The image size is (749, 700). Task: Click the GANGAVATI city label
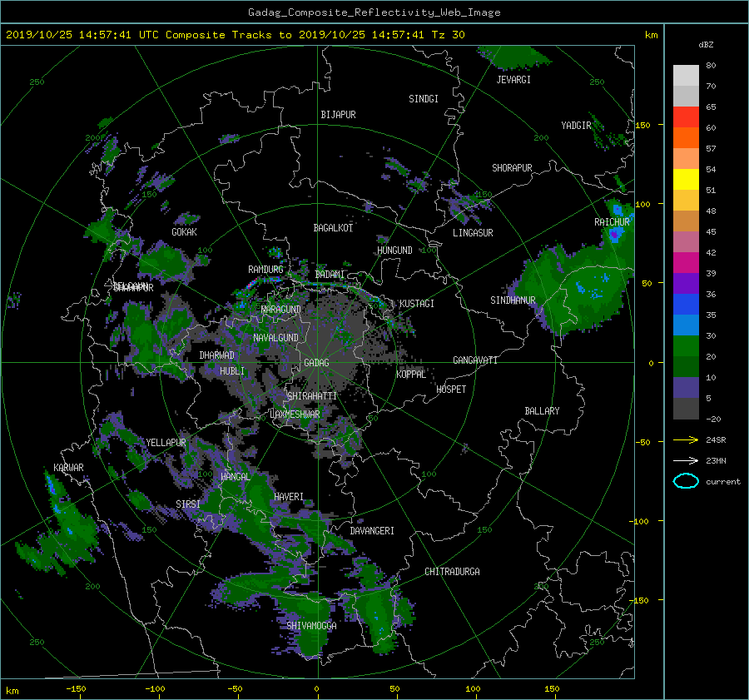click(x=475, y=360)
